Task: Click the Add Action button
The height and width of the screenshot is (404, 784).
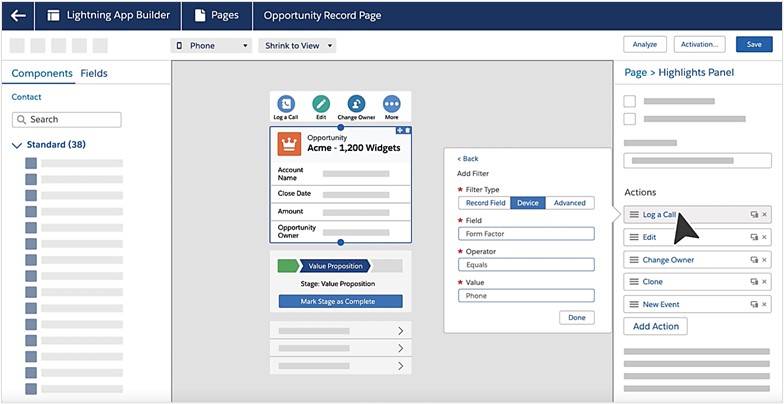Action: pos(656,326)
